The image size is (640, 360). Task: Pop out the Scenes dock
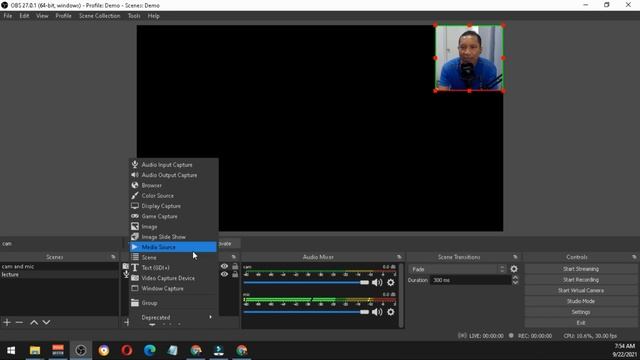(x=113, y=257)
